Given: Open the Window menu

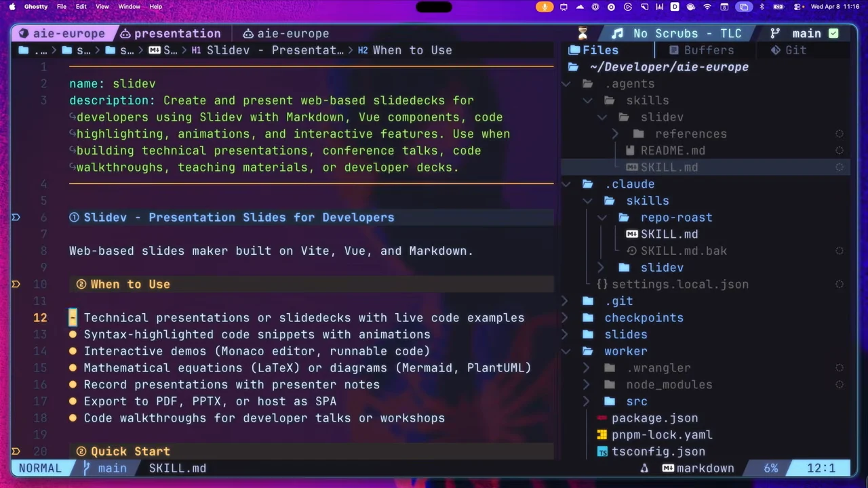Looking at the screenshot, I should (130, 7).
